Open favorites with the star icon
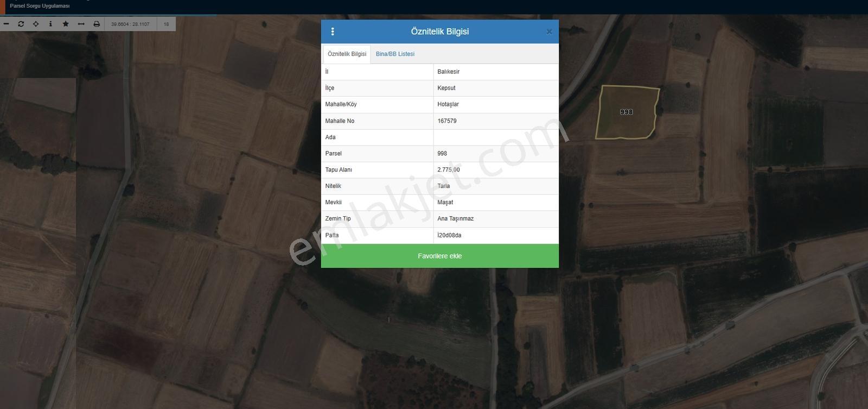Screen dimensions: 868x409 point(66,24)
